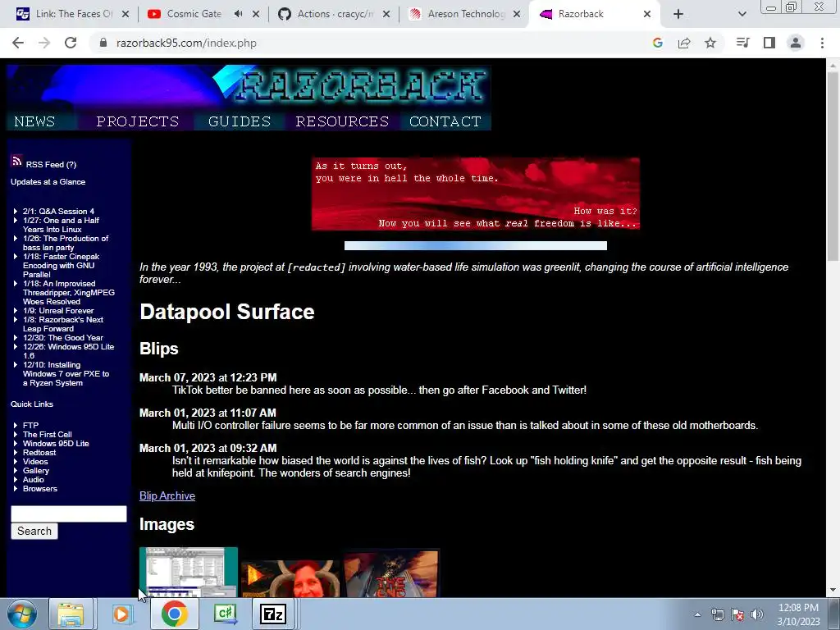
Task: Open the Videos quick link
Action: point(35,462)
